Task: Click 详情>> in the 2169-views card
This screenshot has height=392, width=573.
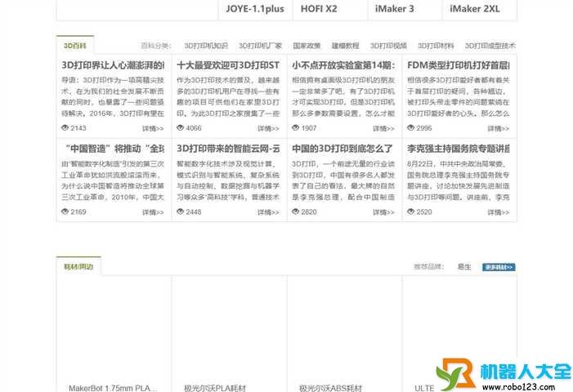Action: tap(153, 212)
